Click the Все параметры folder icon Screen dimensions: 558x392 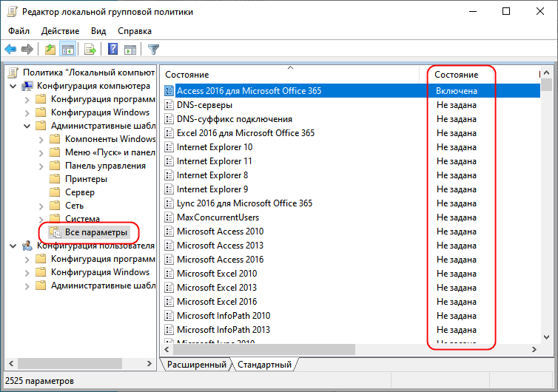pyautogui.click(x=56, y=232)
